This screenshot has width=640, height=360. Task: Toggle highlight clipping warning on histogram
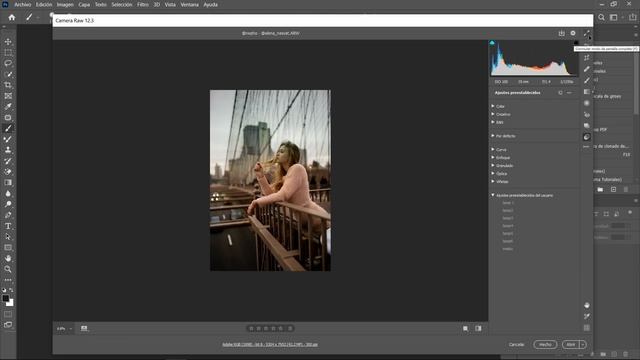[x=576, y=43]
